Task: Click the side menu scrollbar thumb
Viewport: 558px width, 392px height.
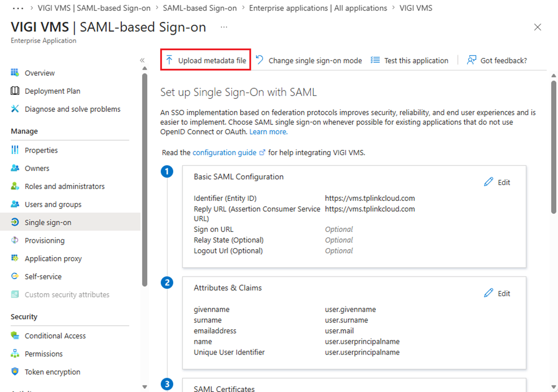Action: (145, 180)
